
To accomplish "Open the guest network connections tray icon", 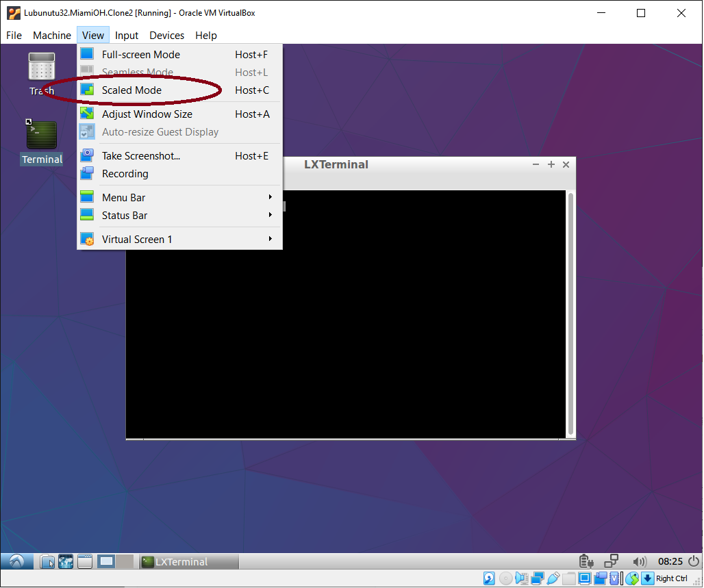I will click(x=611, y=561).
